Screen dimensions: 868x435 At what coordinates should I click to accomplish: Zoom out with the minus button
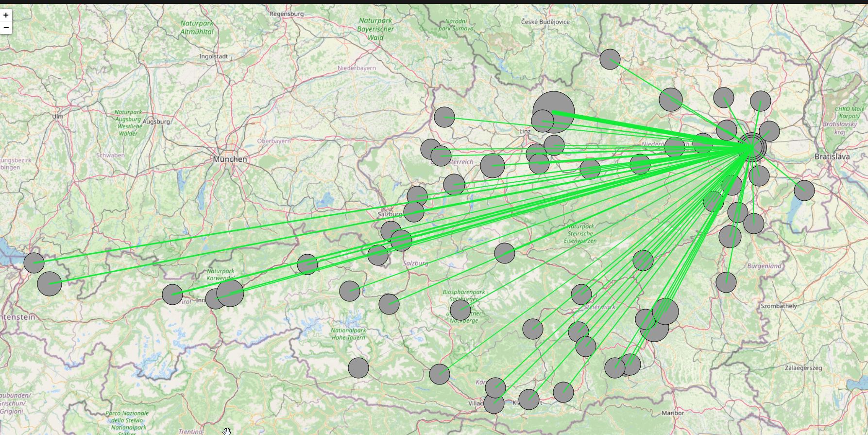pyautogui.click(x=6, y=28)
